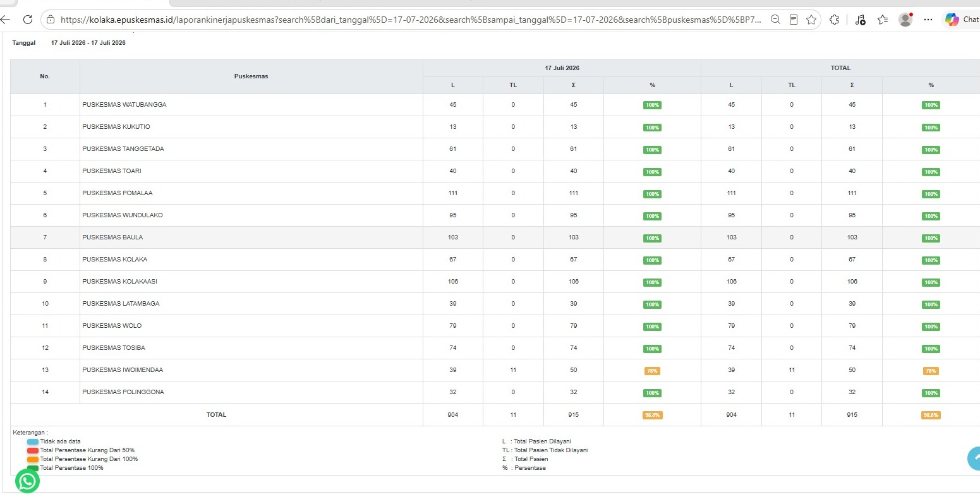Image resolution: width=980 pixels, height=504 pixels.
Task: Click the 'L : Total Pasien Dilayani' note
Action: click(x=536, y=441)
